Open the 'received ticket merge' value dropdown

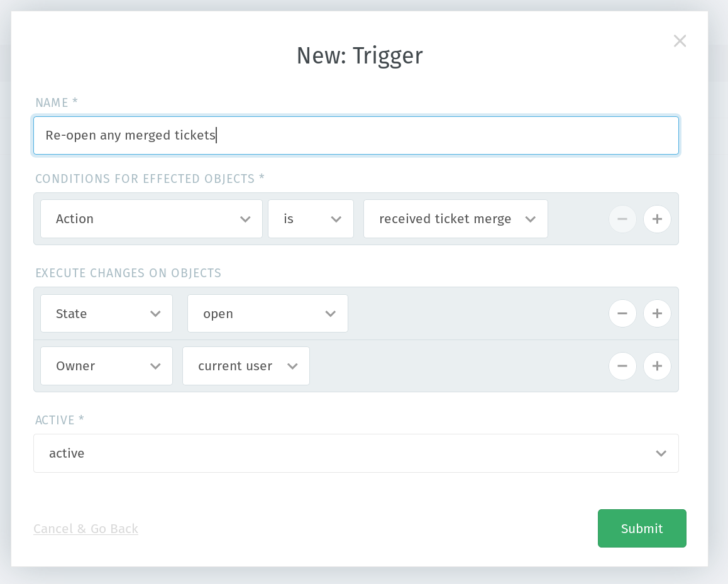point(455,219)
